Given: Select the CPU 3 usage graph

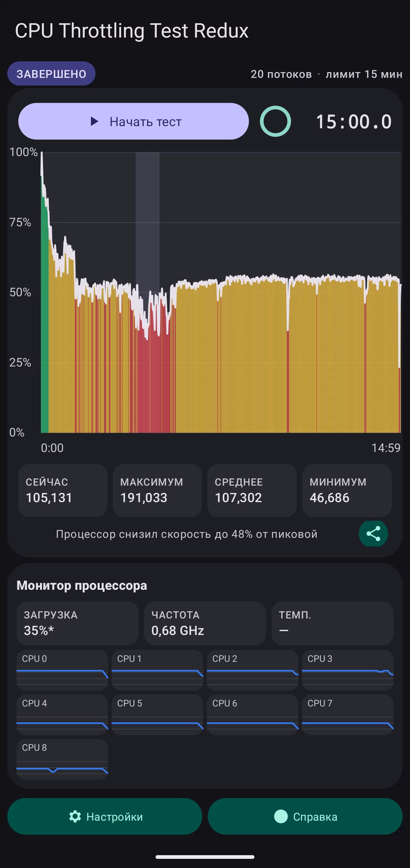Looking at the screenshot, I should [348, 670].
